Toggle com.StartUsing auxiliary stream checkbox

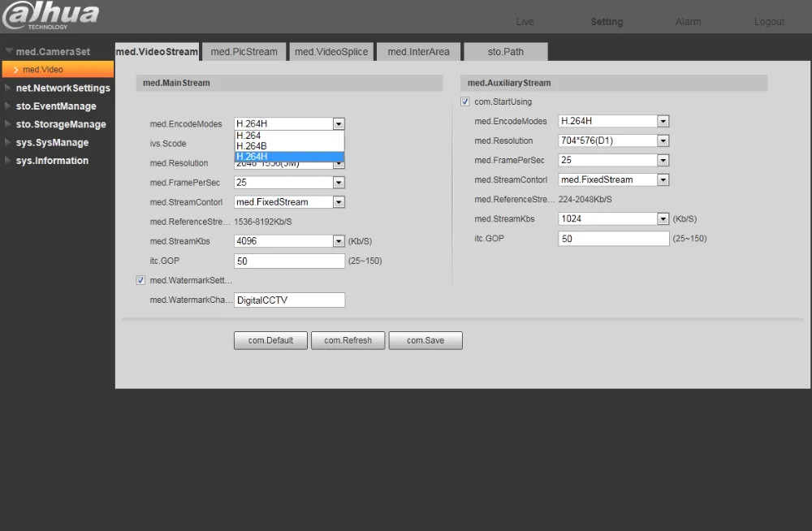click(465, 101)
